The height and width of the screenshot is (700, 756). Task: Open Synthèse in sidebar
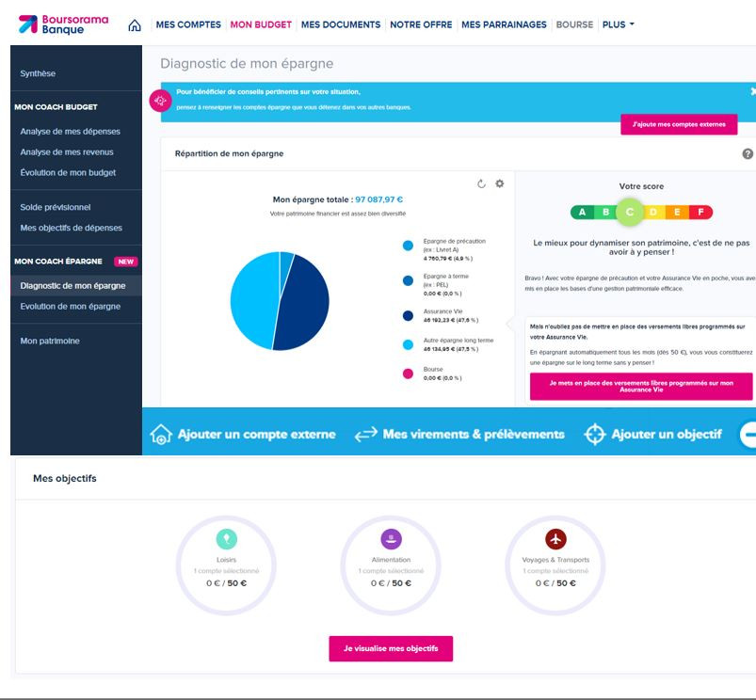38,73
